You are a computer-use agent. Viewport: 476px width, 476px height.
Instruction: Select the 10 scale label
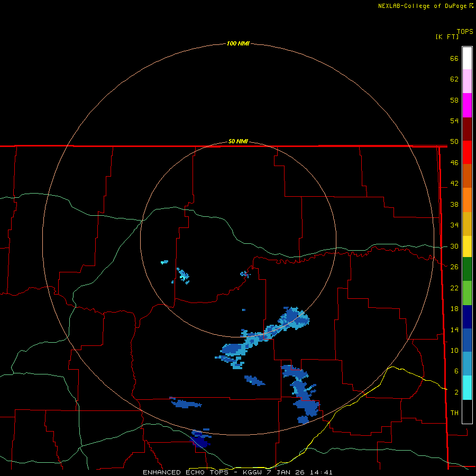tap(454, 351)
